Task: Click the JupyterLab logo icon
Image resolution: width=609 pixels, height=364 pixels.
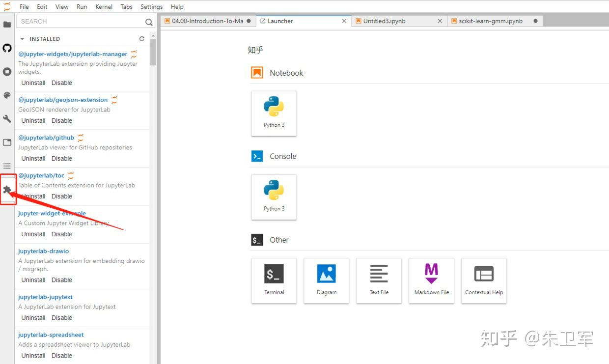Action: click(x=7, y=6)
